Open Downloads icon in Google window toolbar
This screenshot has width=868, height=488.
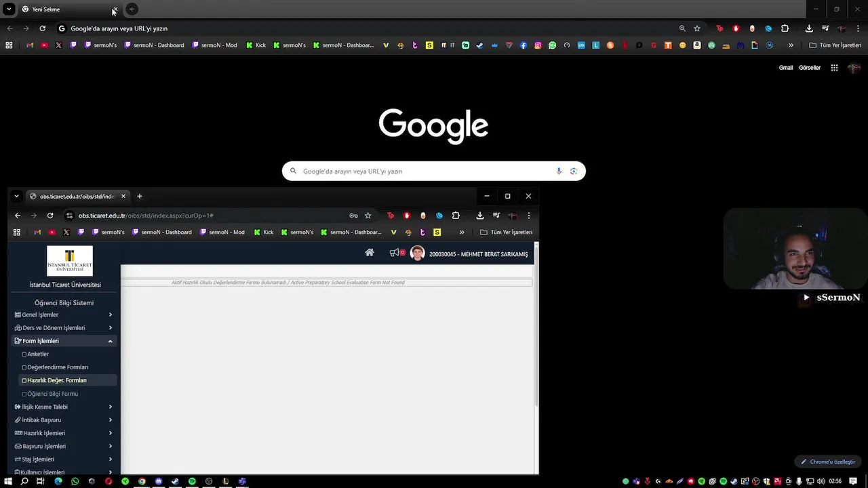coord(809,28)
